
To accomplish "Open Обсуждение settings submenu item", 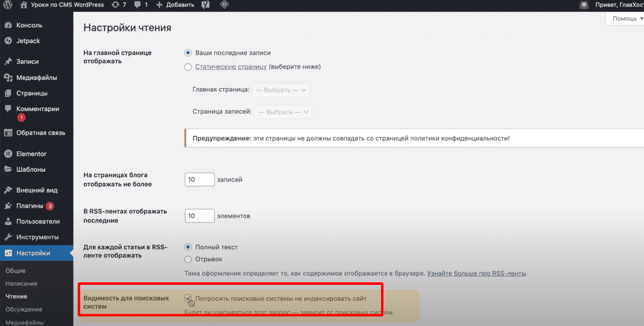I will tap(24, 309).
